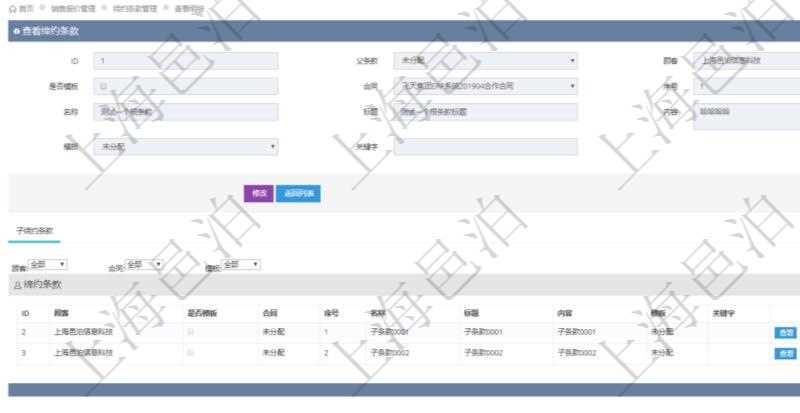Click 查看 button for 子条款0001 row
Screen dimensions: 800x413
[786, 332]
